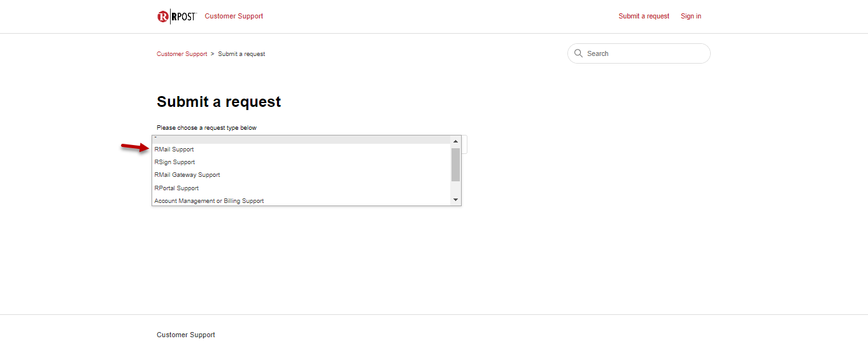868x348 pixels.
Task: Click the request type field's right edge
Action: click(x=465, y=144)
